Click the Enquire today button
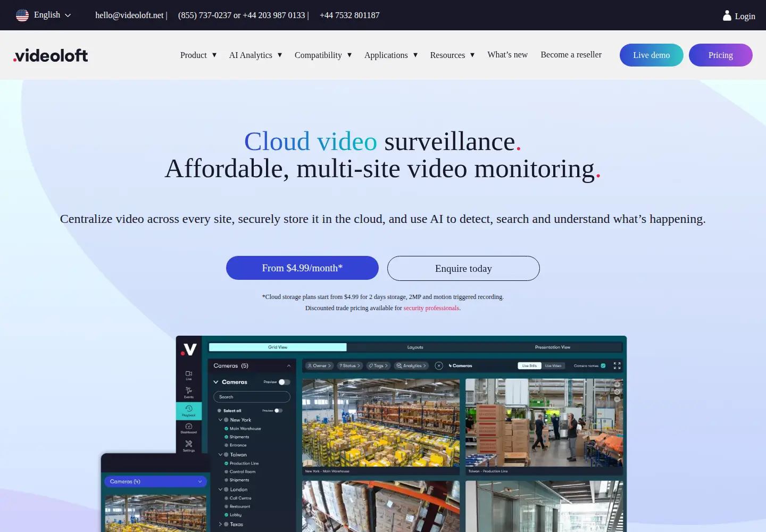766x532 pixels. [463, 268]
